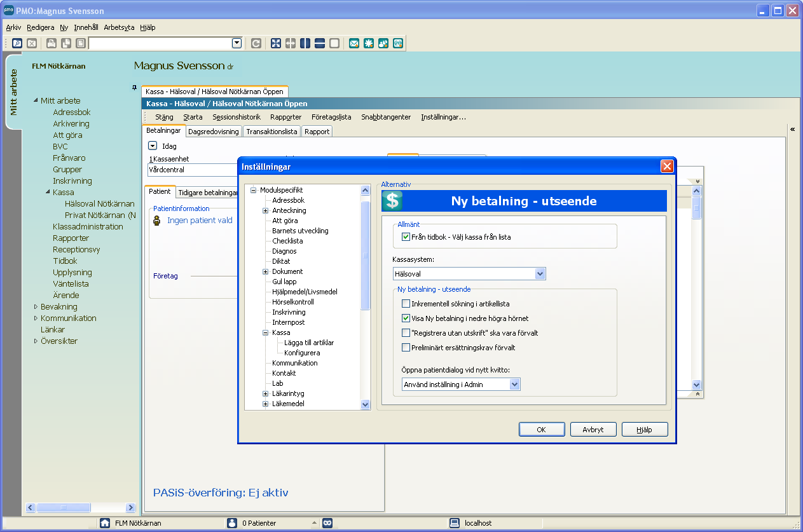Image resolution: width=803 pixels, height=532 pixels.
Task: Enable Preliminärt ersättningskrav förvalt
Action: (x=406, y=348)
